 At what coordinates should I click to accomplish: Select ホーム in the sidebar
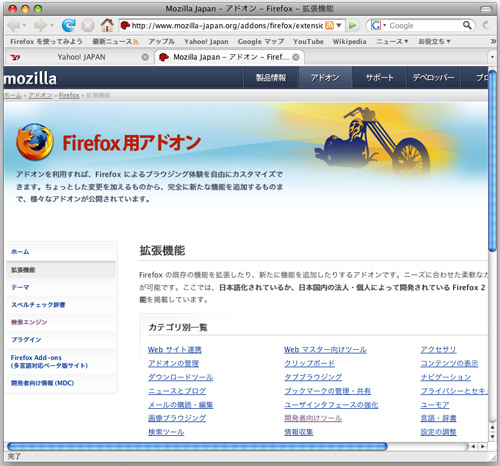(20, 252)
